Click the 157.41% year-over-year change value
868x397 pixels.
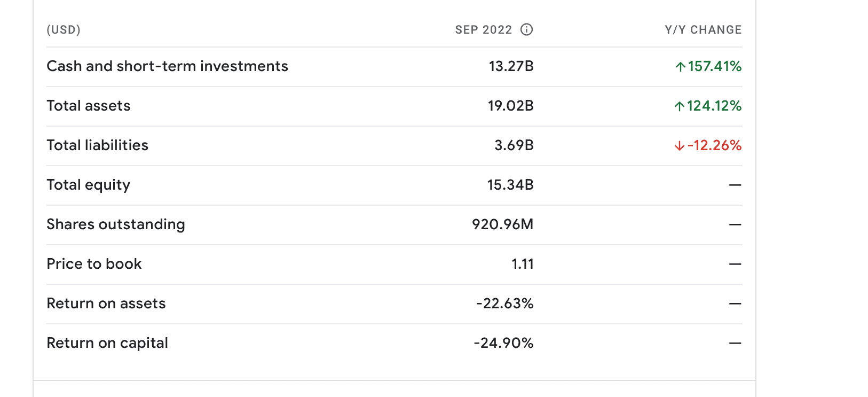[x=715, y=66]
